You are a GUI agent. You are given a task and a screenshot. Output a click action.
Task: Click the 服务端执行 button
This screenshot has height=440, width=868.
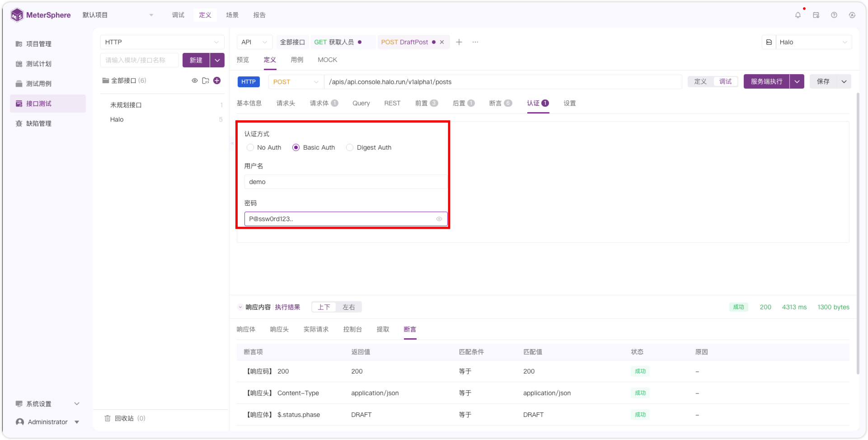tap(767, 81)
